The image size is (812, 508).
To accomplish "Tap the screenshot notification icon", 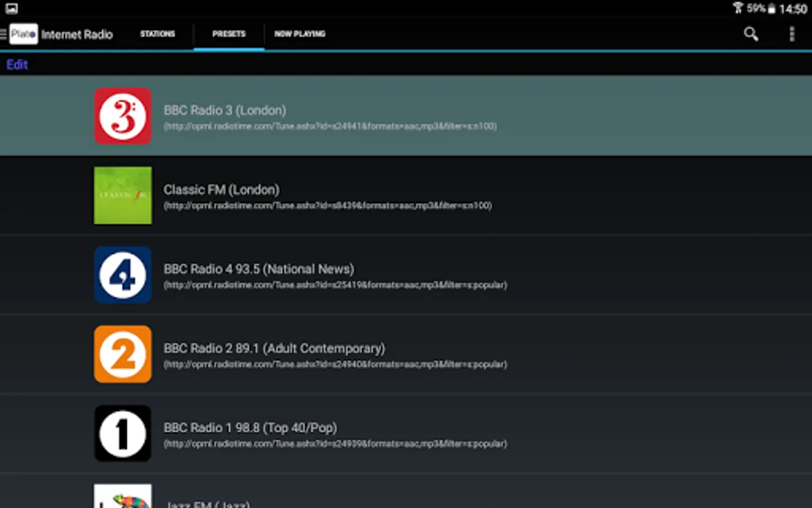I will pyautogui.click(x=12, y=8).
